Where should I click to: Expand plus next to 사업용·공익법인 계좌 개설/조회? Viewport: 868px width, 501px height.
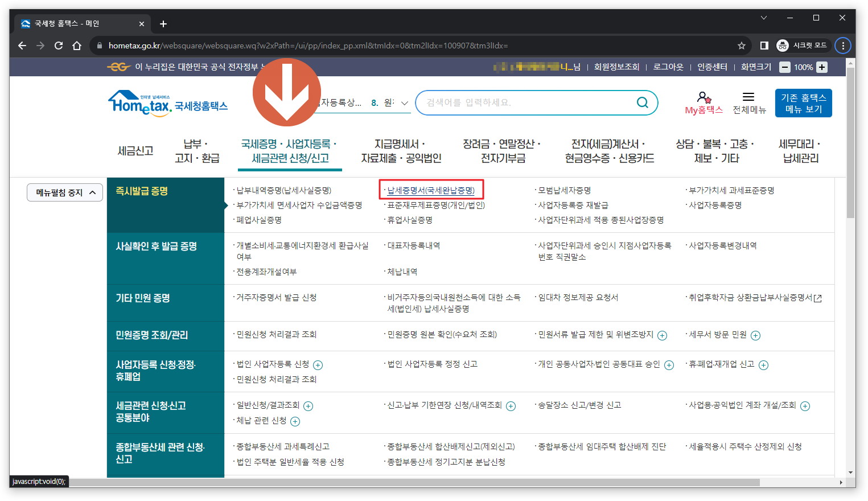click(805, 406)
